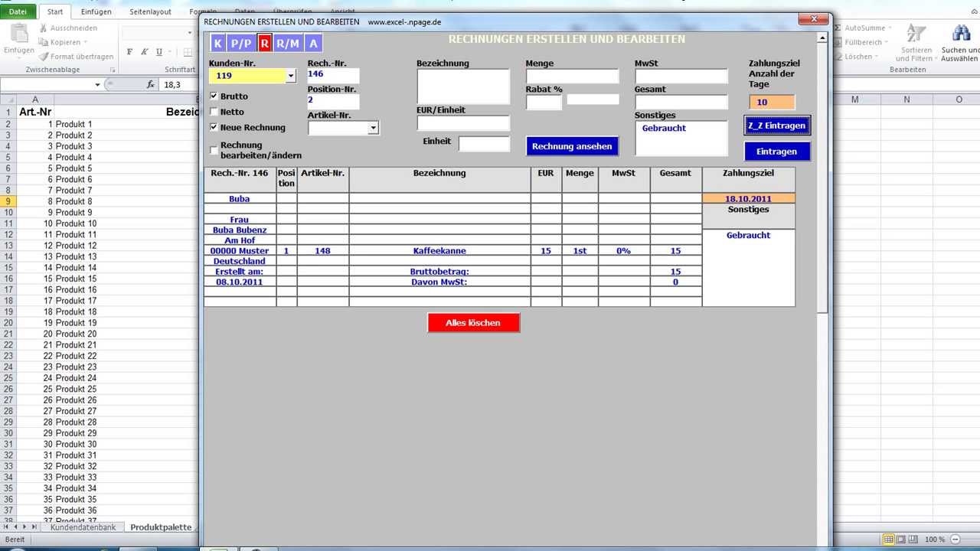The image size is (980, 551).
Task: Click Ausschneiden scissors icon in Excel ribbon
Action: coord(44,28)
